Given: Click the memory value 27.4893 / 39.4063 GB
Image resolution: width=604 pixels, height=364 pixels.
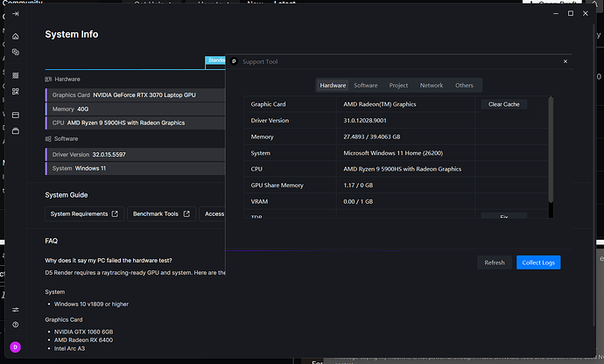Looking at the screenshot, I should pos(372,136).
